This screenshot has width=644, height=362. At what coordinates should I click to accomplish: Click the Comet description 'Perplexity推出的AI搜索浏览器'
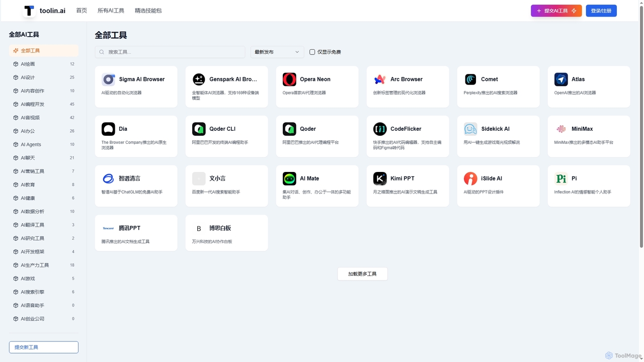tap(491, 93)
